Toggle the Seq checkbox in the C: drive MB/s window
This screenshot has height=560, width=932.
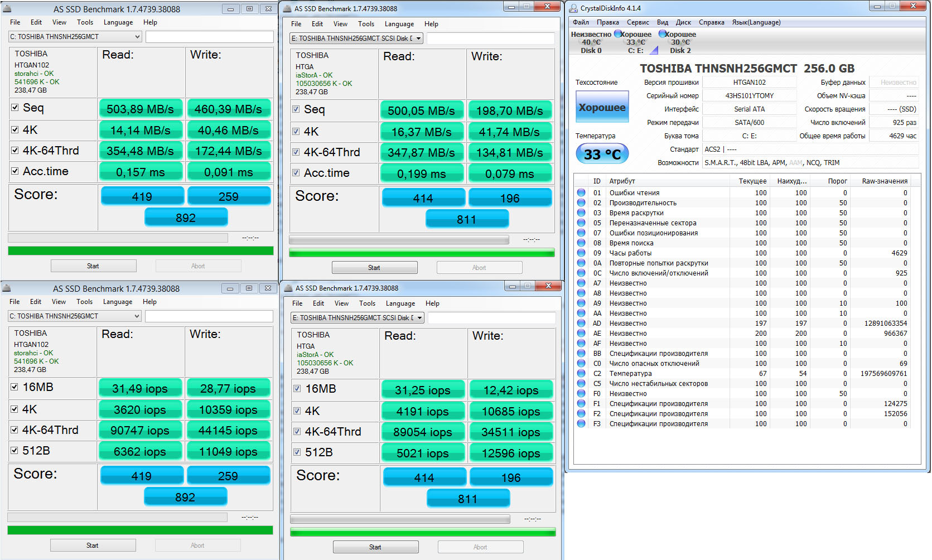point(15,107)
